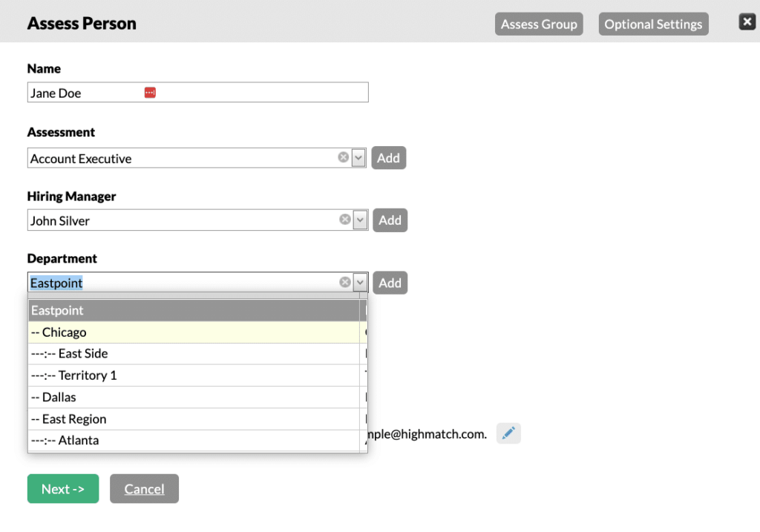Open the Assessment dropdown arrow
This screenshot has height=532, width=760.
point(358,157)
